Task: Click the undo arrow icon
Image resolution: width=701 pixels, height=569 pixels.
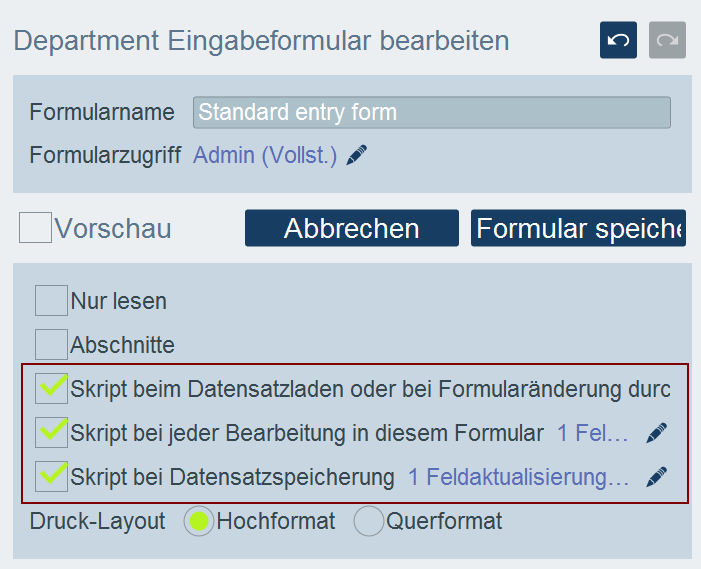Action: 618,41
